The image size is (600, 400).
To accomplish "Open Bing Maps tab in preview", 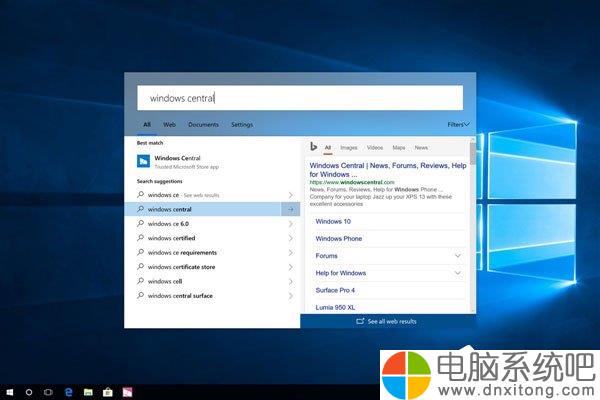I will [399, 147].
